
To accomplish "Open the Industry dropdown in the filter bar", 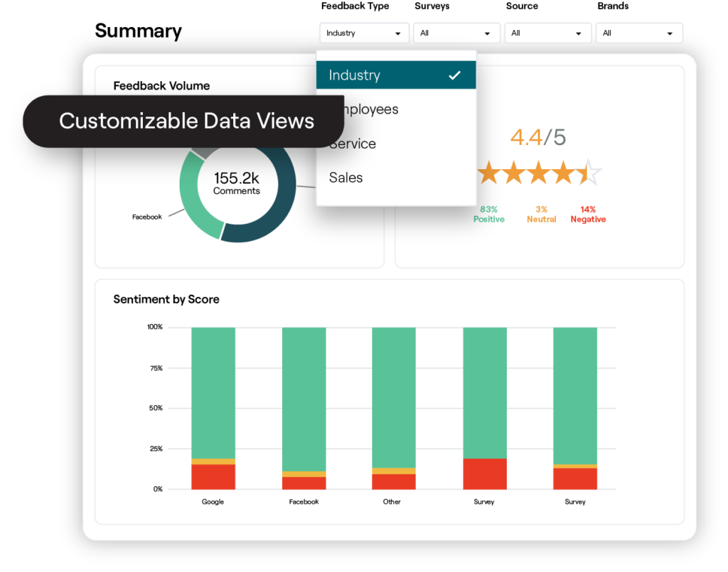I will pos(364,33).
